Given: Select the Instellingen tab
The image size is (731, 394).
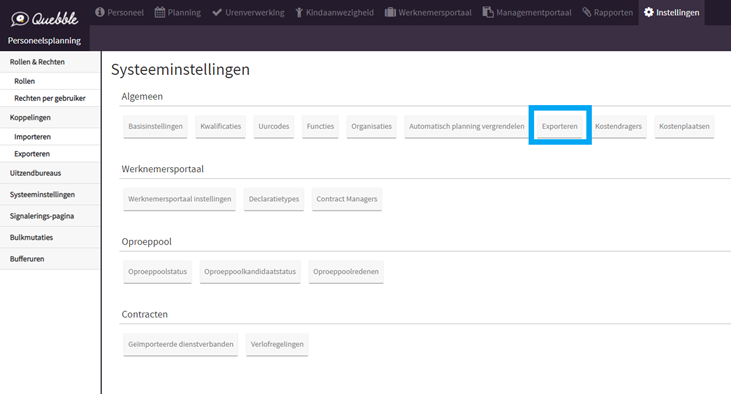Looking at the screenshot, I should (671, 13).
